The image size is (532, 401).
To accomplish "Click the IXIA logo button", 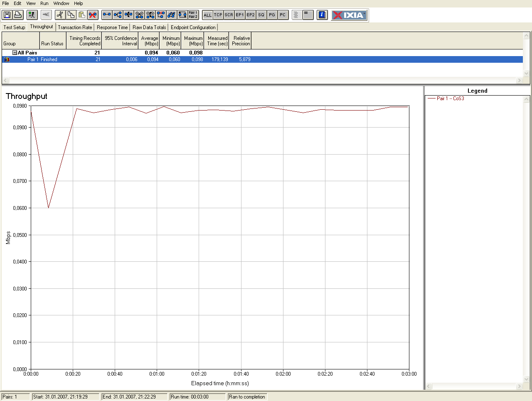I will tap(349, 15).
